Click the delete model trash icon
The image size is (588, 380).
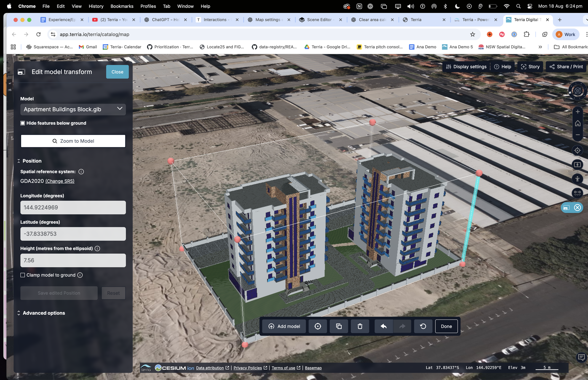(x=360, y=326)
